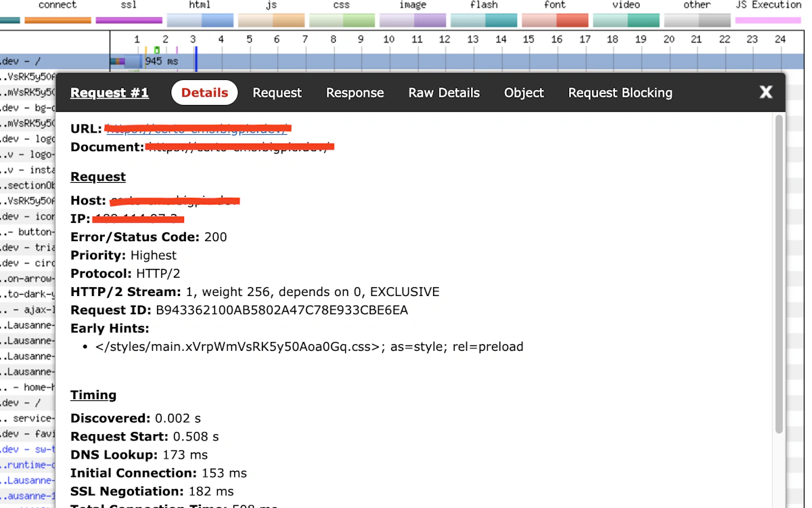Close the Request #1 dialog
812x508 pixels.
[766, 92]
